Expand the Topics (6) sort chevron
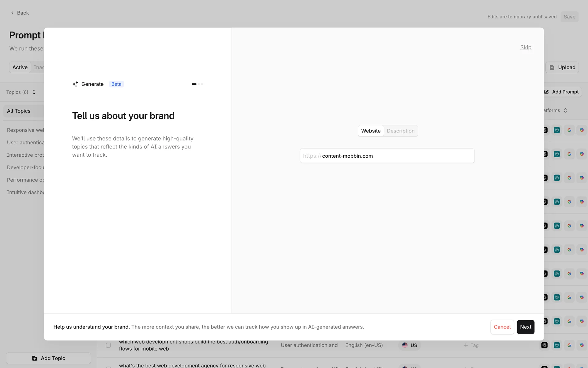This screenshot has width=588, height=368. [x=34, y=92]
